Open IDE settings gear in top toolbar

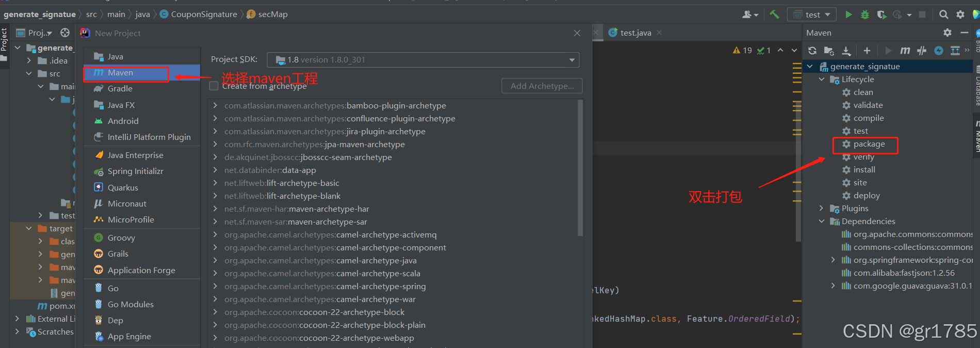[960, 14]
